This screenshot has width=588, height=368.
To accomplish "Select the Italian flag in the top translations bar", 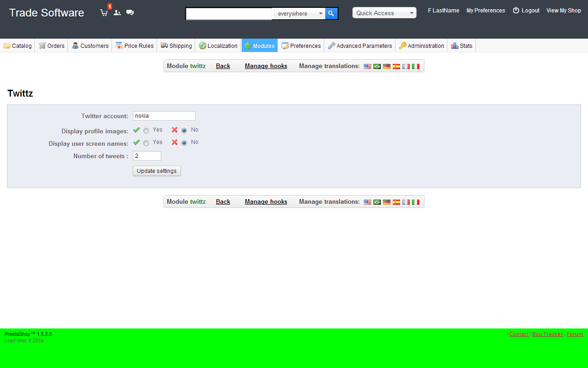I will (x=416, y=66).
